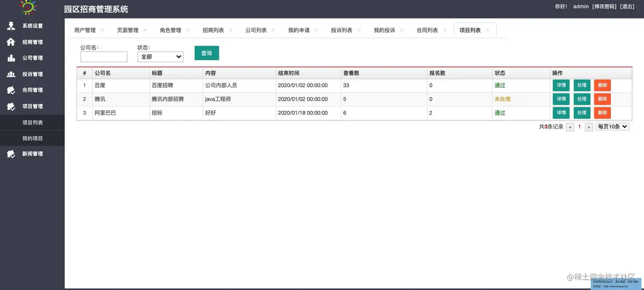Expand 投诉管理 menu in the sidebar
Viewport: 644px width, 290px height.
point(32,74)
